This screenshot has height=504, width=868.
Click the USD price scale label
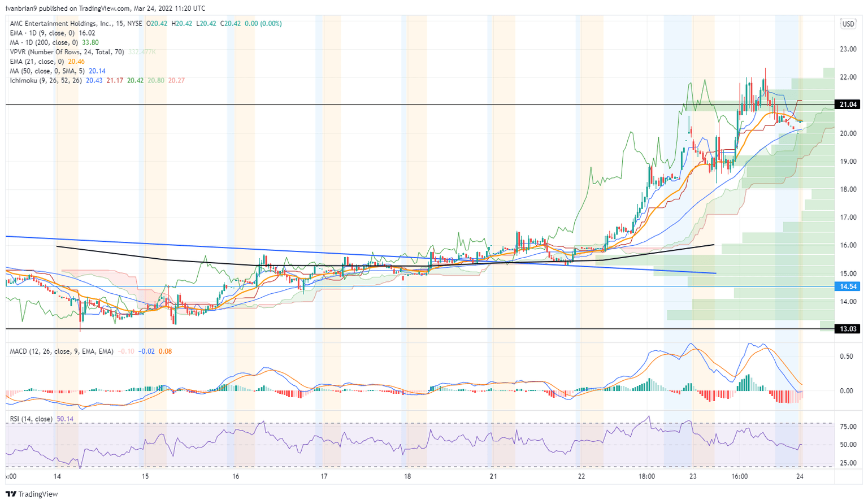[849, 24]
